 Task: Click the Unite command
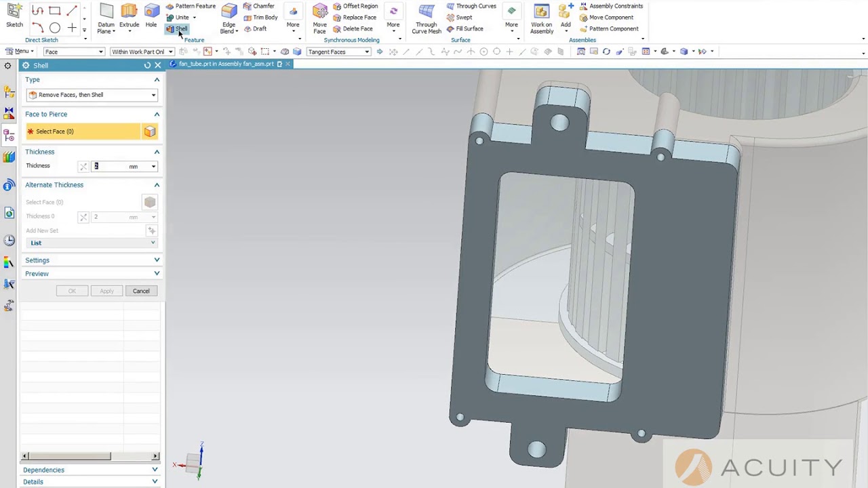[x=178, y=18]
